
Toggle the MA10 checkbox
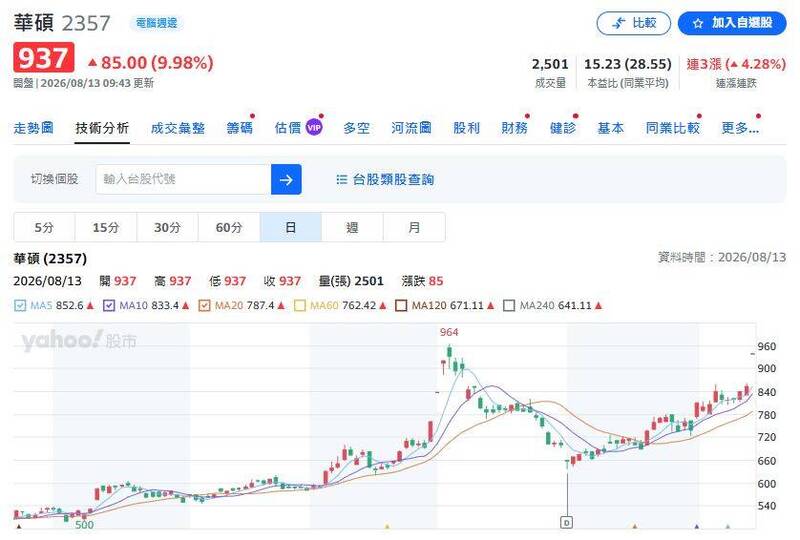[109, 306]
